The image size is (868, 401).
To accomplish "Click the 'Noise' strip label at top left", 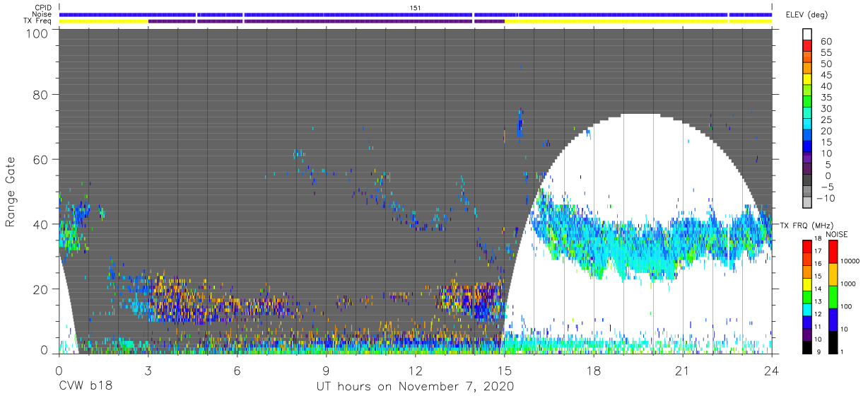I will 42,14.
